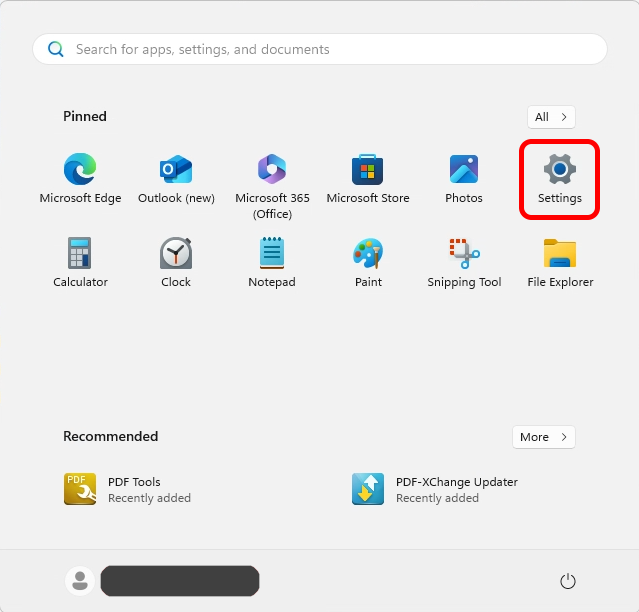Click the user account avatar
639x612 pixels.
(x=80, y=581)
